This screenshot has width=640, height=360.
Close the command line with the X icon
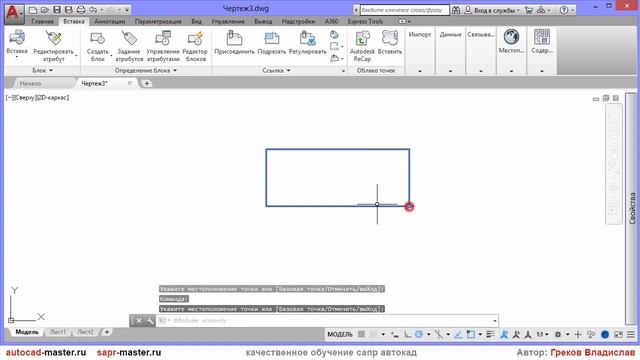pos(138,320)
